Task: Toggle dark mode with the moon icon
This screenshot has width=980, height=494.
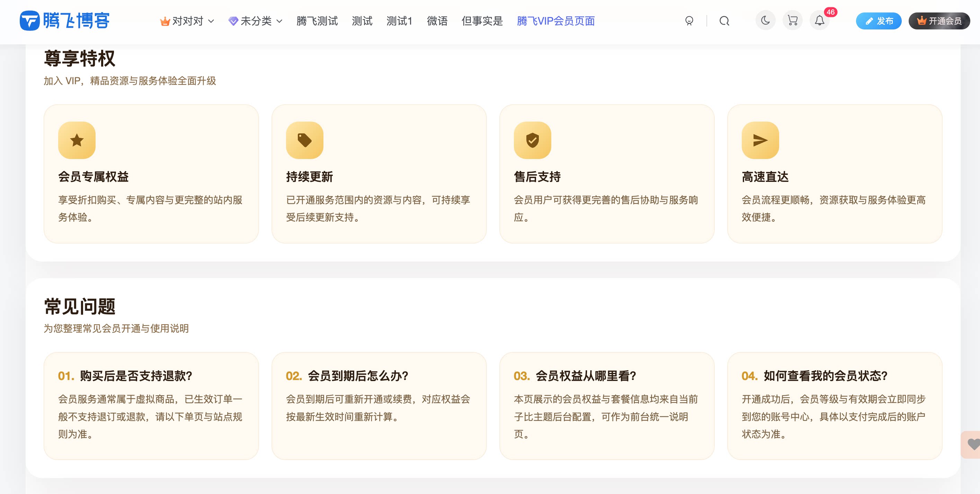Action: coord(766,21)
